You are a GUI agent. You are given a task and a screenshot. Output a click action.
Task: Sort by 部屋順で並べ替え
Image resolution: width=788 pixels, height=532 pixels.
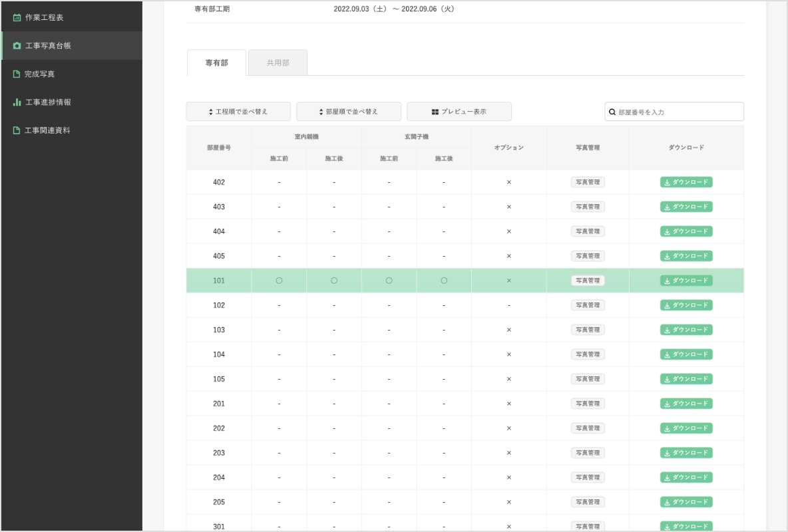pyautogui.click(x=349, y=112)
